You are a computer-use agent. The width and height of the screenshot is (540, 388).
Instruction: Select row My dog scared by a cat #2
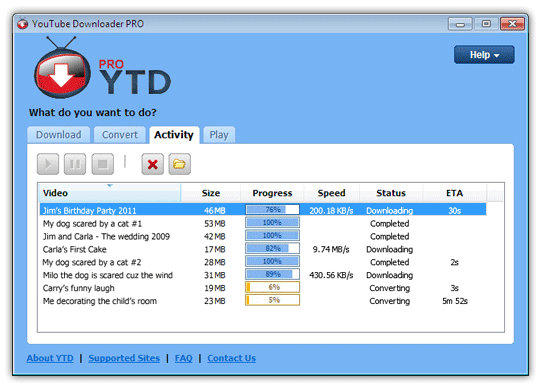263,262
